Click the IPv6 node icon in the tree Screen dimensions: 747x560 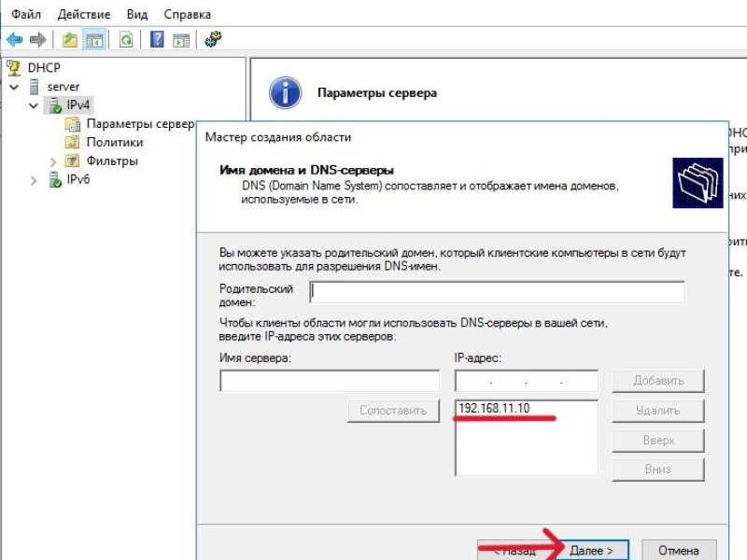(x=55, y=179)
